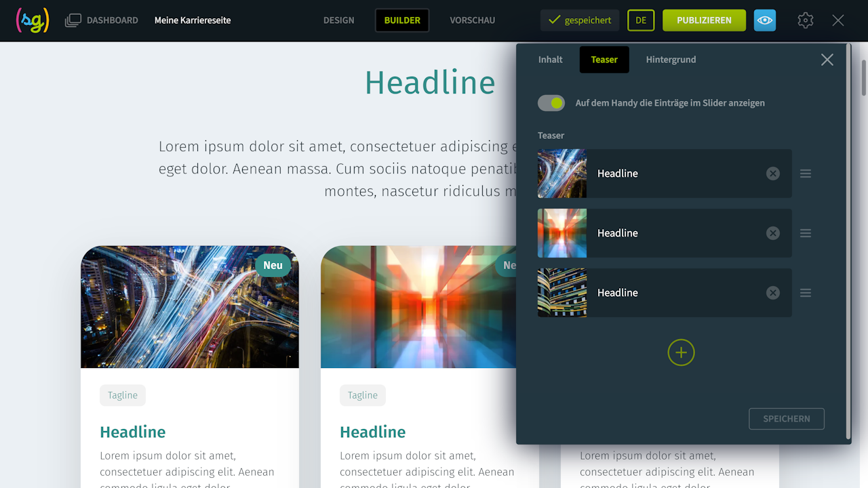The height and width of the screenshot is (488, 868).
Task: Click the highway image on first card
Action: 190,307
